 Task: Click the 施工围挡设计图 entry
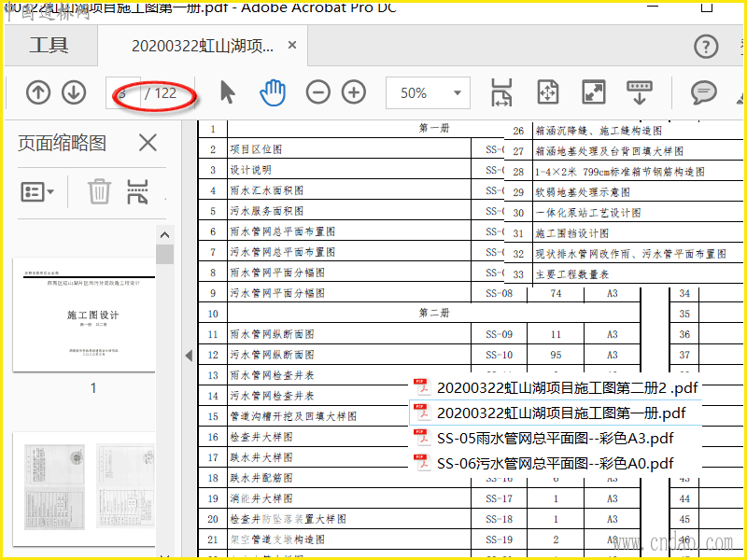572,233
